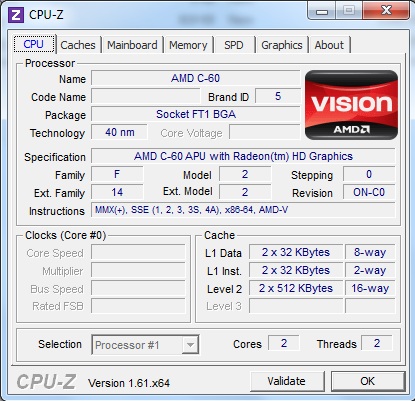Open the About tab

[329, 45]
